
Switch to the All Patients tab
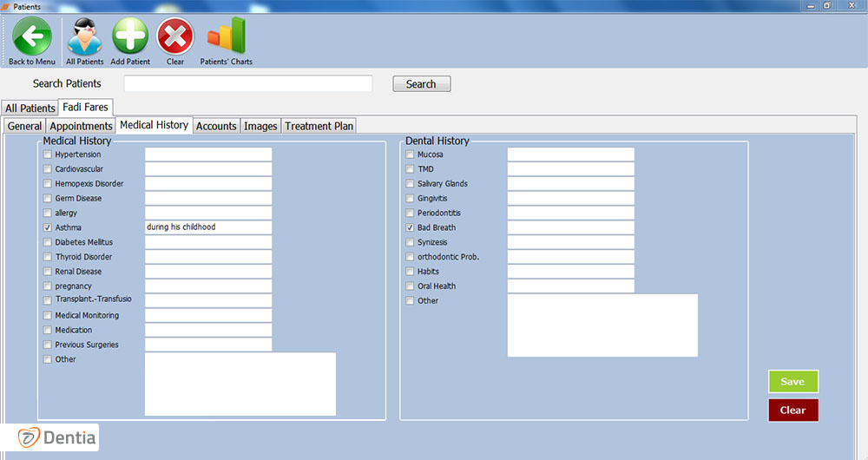30,108
